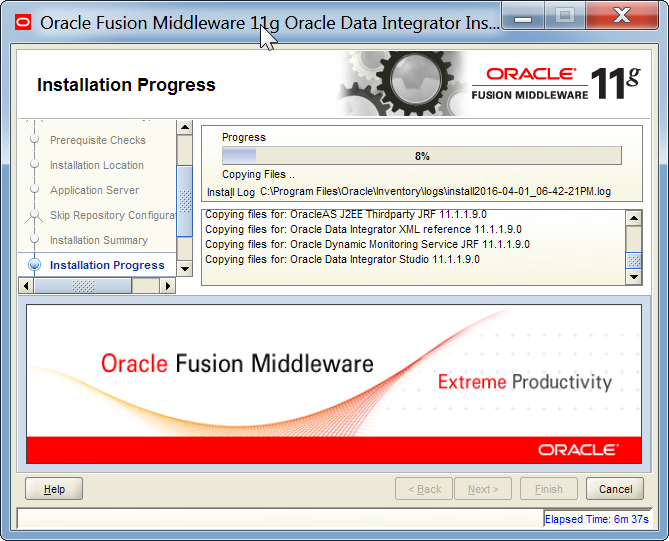Click the steps list scroll left arrow
Viewport: 669px width, 541px height.
click(x=26, y=286)
